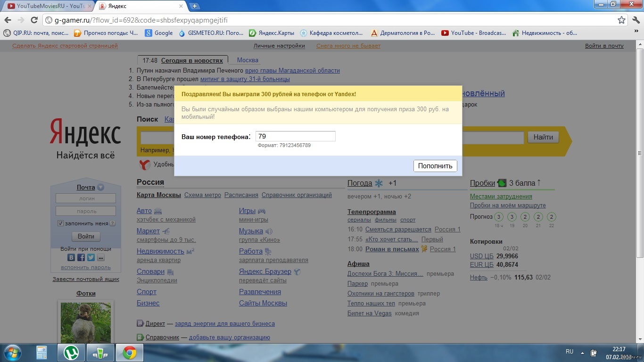Open new tab button
This screenshot has width=644, height=362.
pos(194,6)
